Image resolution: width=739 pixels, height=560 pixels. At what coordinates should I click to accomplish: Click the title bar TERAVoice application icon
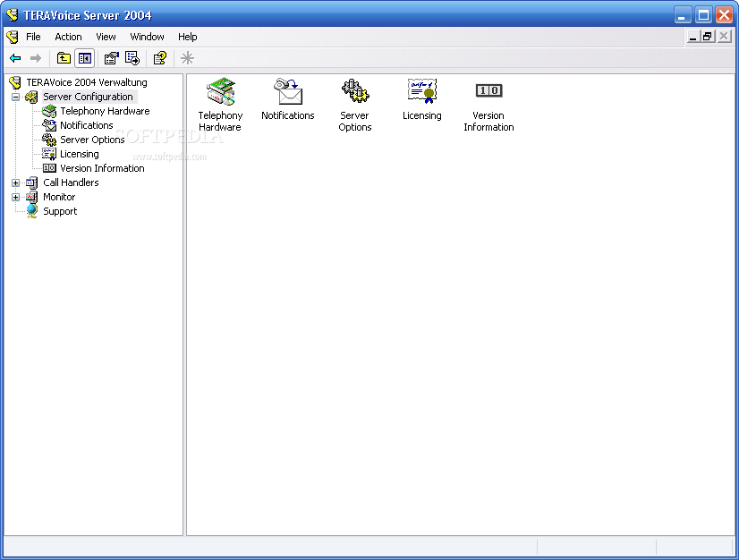pos(13,15)
